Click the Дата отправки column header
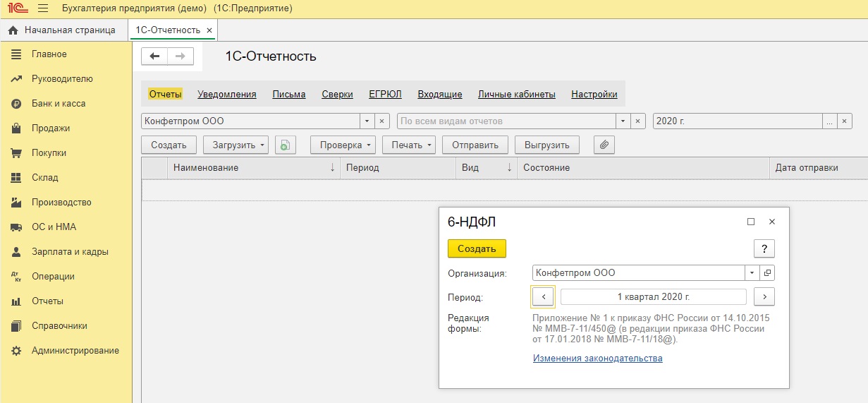This screenshot has width=868, height=403. point(819,168)
